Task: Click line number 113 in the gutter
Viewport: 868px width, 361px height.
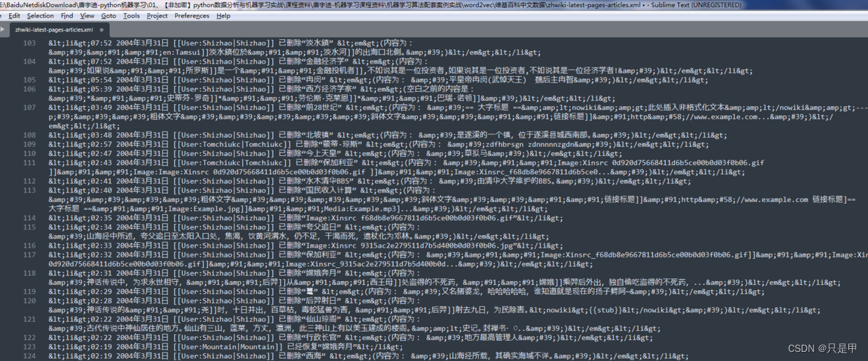Action: coord(29,190)
